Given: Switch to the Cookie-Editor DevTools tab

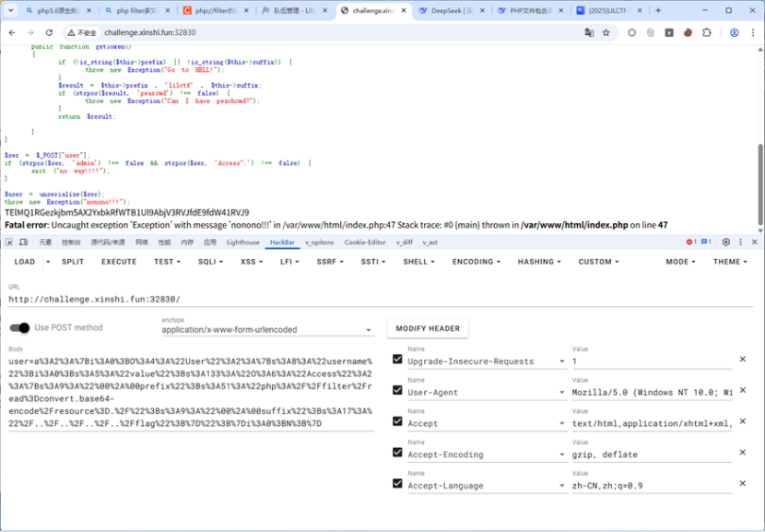Looking at the screenshot, I should click(365, 242).
